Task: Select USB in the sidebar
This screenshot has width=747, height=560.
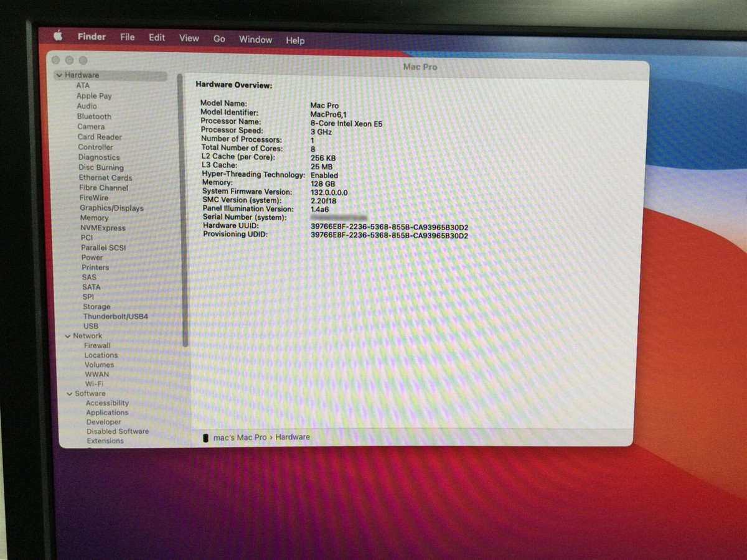Action: pyautogui.click(x=91, y=326)
